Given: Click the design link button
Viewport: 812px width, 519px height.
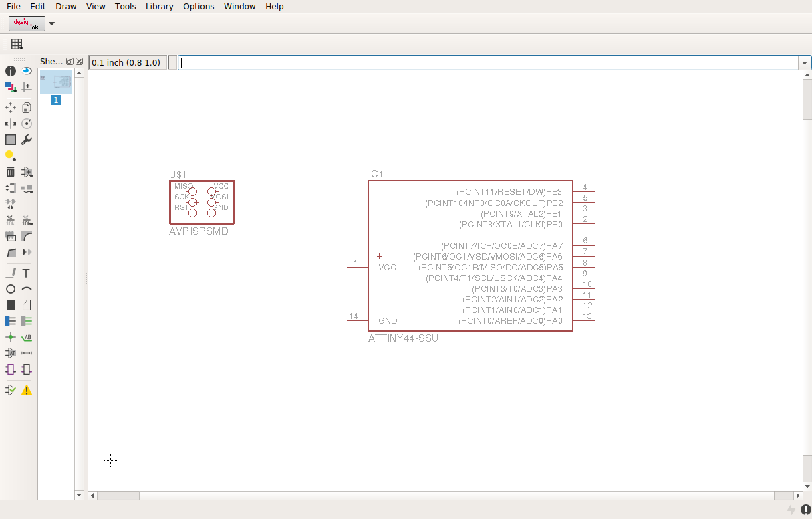Looking at the screenshot, I should click(x=27, y=23).
